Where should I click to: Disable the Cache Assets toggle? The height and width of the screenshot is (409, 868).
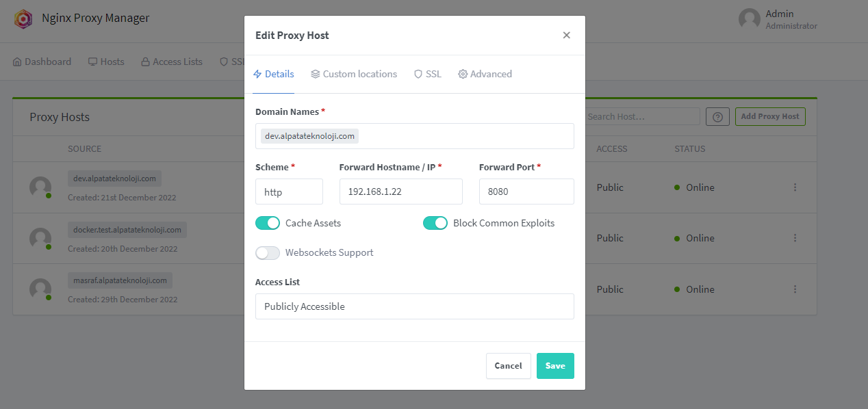[x=268, y=223]
